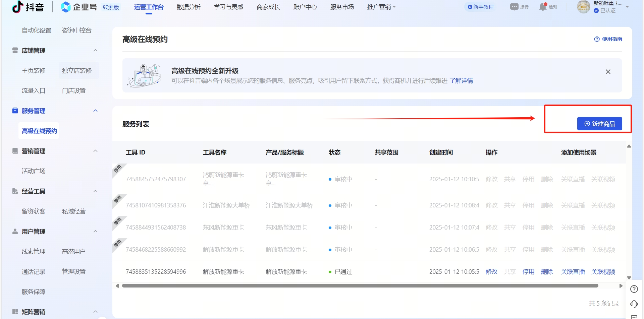
Task: Switch to 数据分析 tab
Action: pyautogui.click(x=189, y=7)
